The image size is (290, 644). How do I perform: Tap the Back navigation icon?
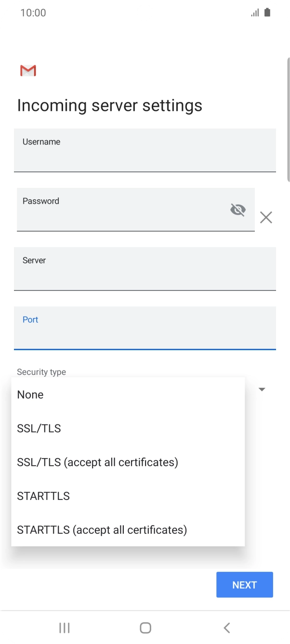click(226, 628)
